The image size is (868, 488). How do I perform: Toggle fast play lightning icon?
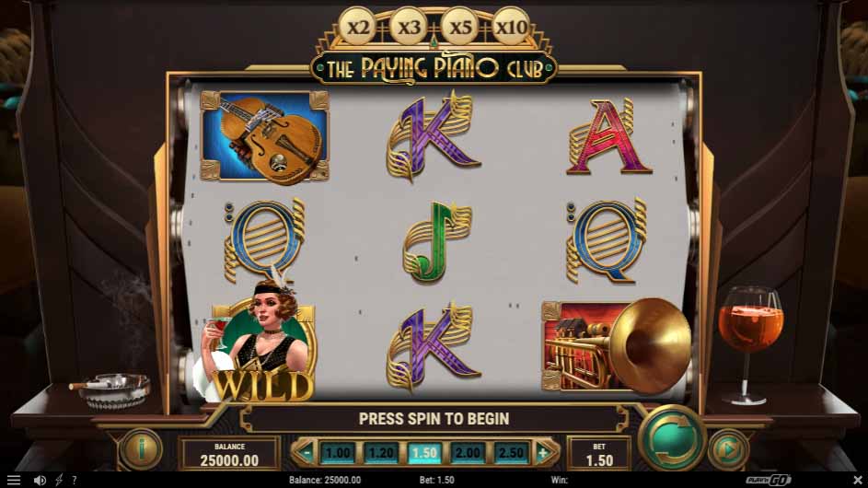(59, 481)
